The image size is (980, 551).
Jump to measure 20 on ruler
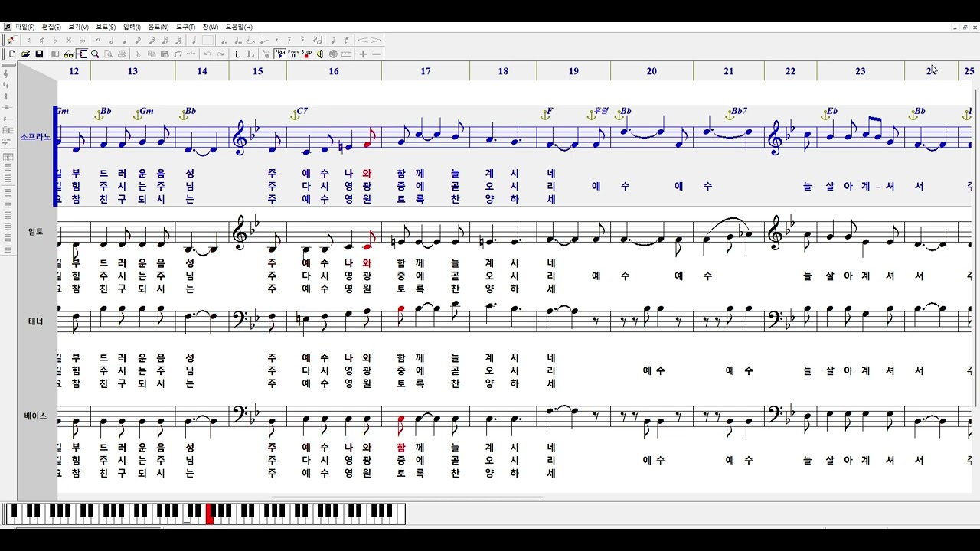tap(652, 71)
